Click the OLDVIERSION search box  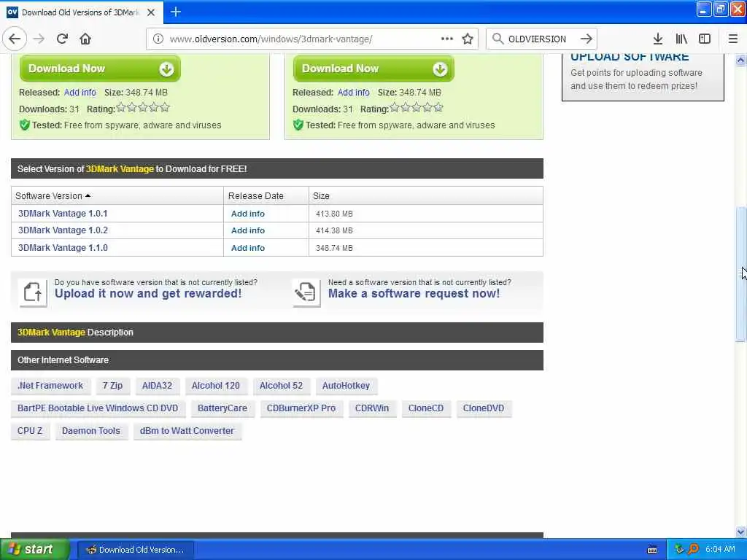(541, 39)
